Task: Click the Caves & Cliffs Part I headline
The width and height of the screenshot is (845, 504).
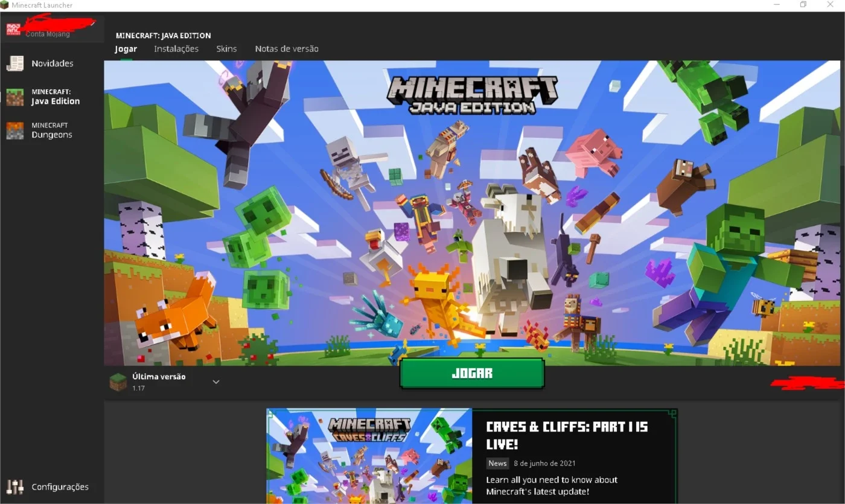Action: pyautogui.click(x=567, y=435)
